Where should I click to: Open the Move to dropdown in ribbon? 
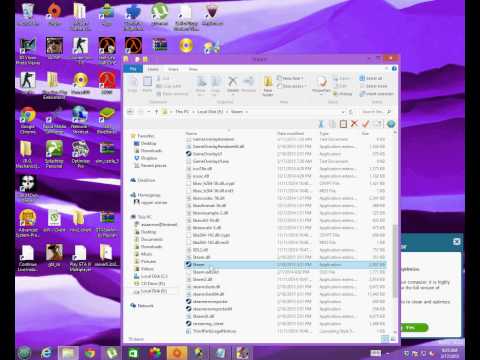coord(201,86)
